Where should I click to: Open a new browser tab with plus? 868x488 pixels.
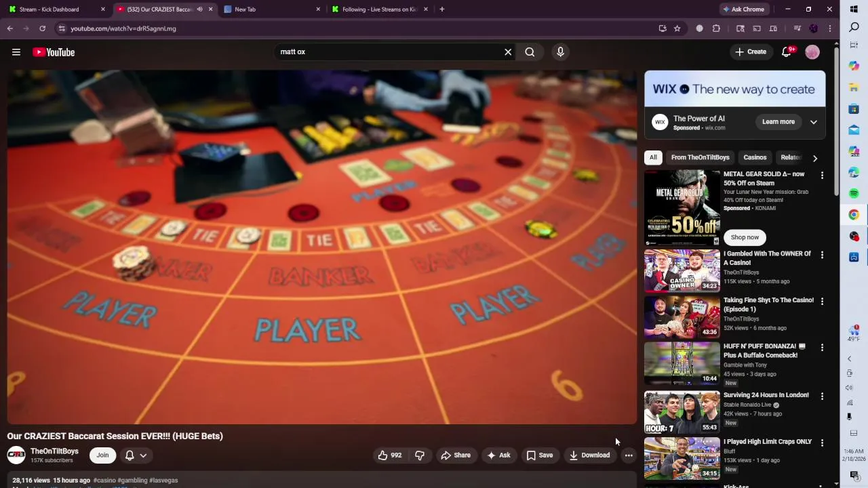click(442, 9)
